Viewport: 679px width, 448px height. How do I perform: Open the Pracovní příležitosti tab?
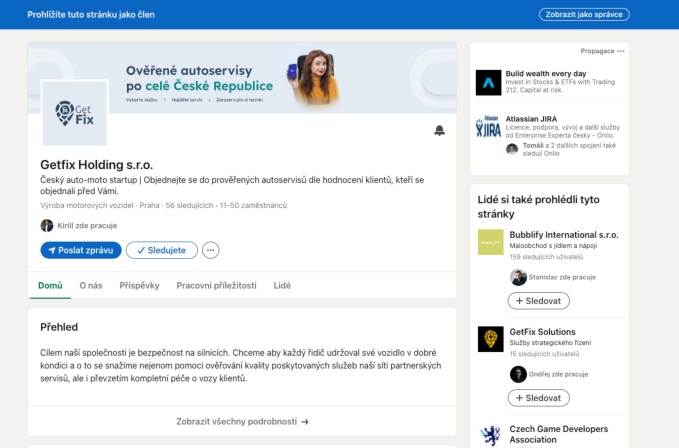point(217,285)
